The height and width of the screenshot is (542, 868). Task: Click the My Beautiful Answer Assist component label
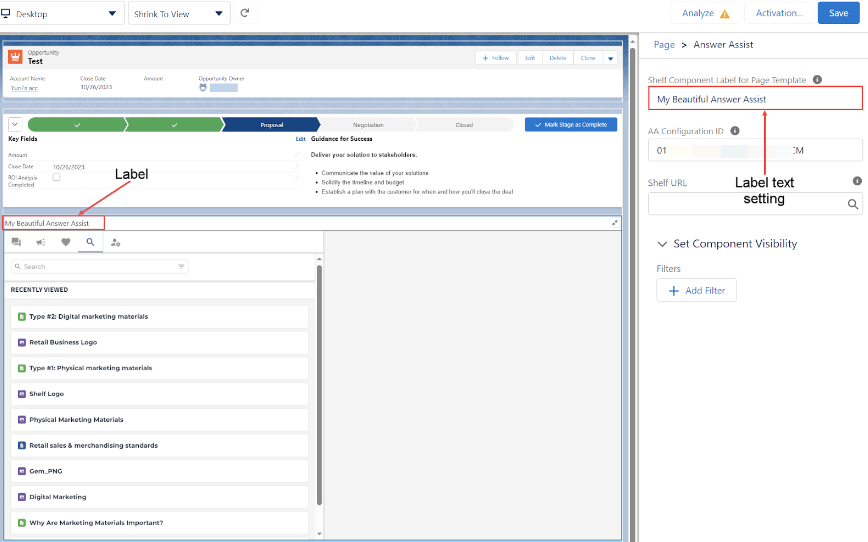click(x=47, y=223)
